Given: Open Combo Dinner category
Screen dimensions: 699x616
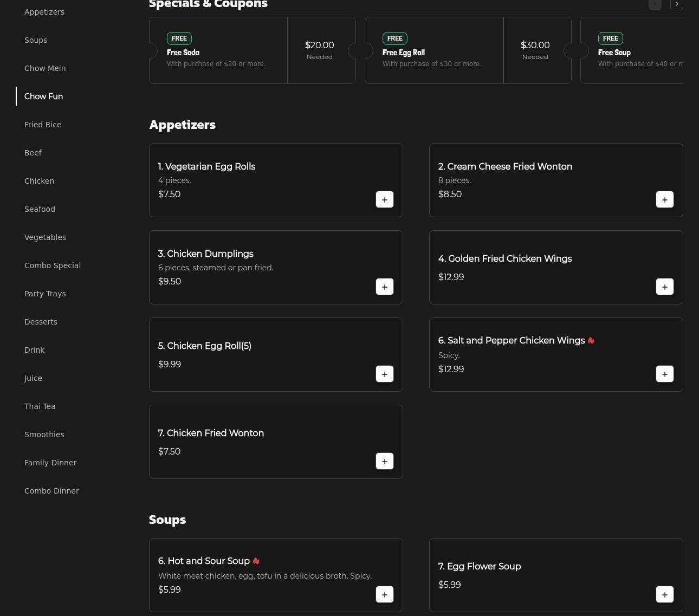Looking at the screenshot, I should [51, 491].
